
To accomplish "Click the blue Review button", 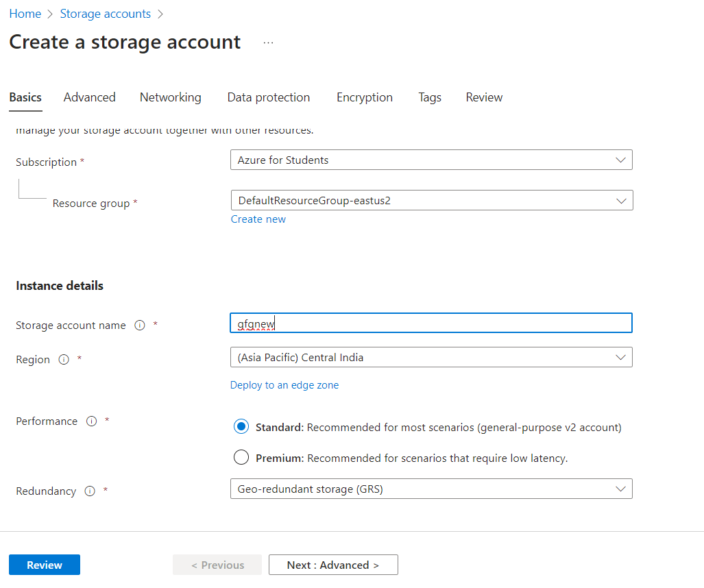I will click(45, 565).
